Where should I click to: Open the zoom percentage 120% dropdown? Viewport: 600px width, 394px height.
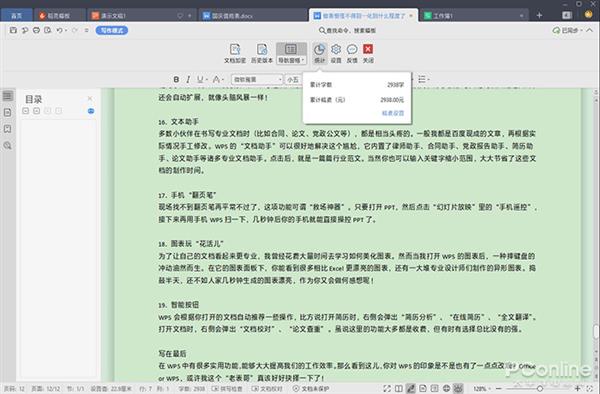pyautogui.click(x=482, y=389)
